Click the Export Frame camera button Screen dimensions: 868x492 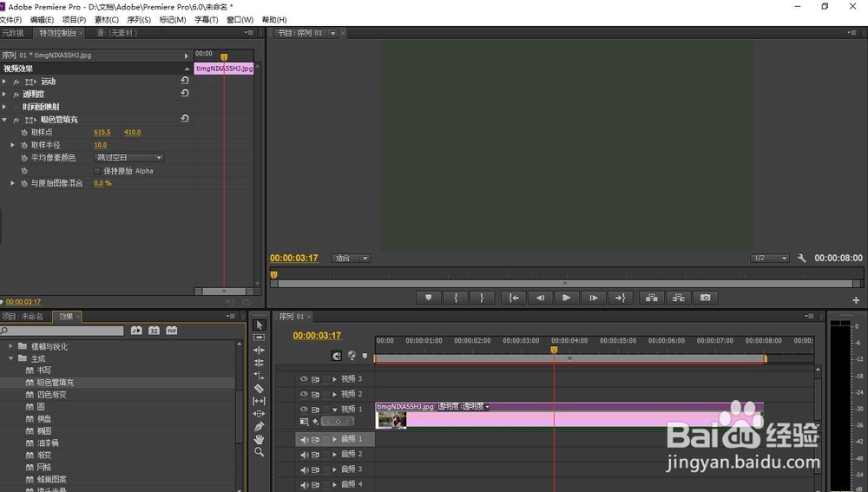tap(705, 298)
